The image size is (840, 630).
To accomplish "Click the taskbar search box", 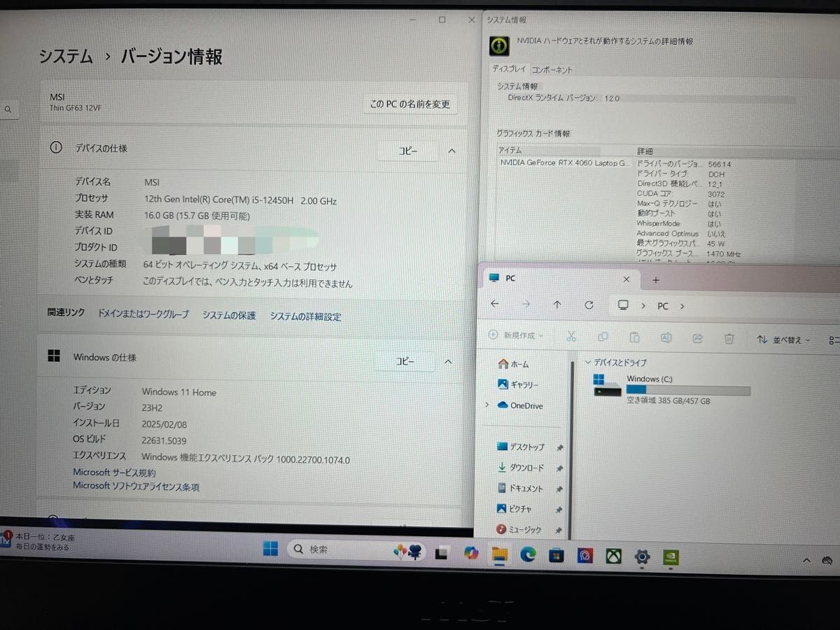I will (x=357, y=550).
